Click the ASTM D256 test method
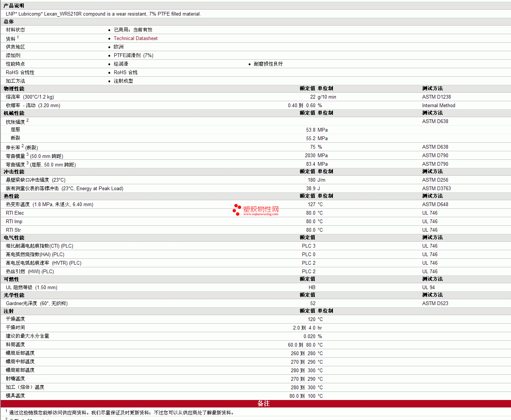 [435, 180]
